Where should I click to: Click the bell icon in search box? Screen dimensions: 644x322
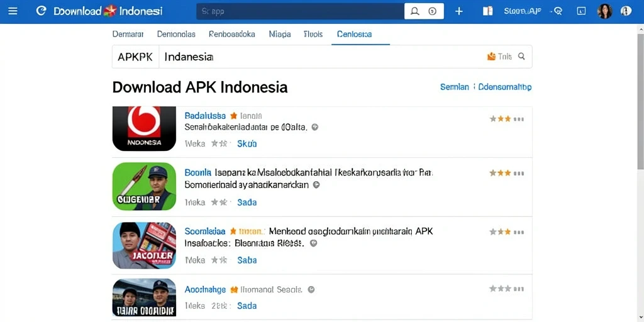click(x=415, y=11)
